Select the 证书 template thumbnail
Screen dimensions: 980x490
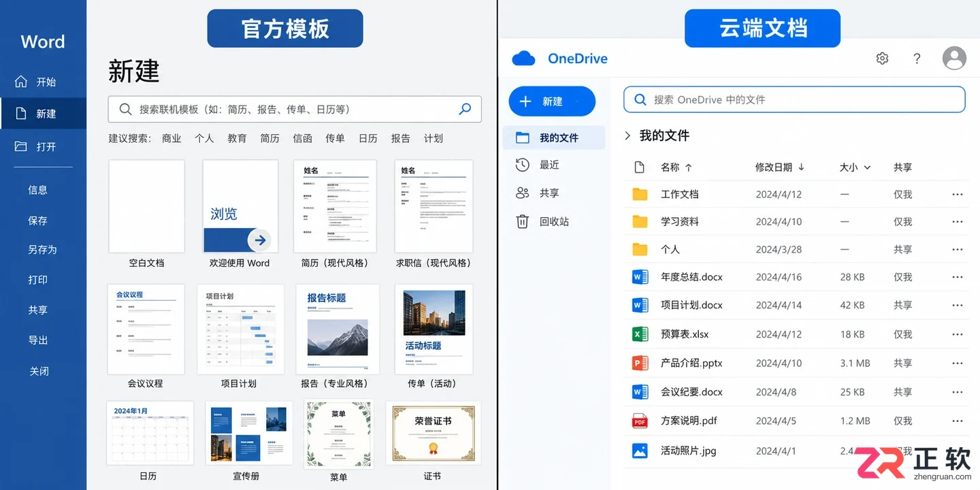[x=433, y=433]
